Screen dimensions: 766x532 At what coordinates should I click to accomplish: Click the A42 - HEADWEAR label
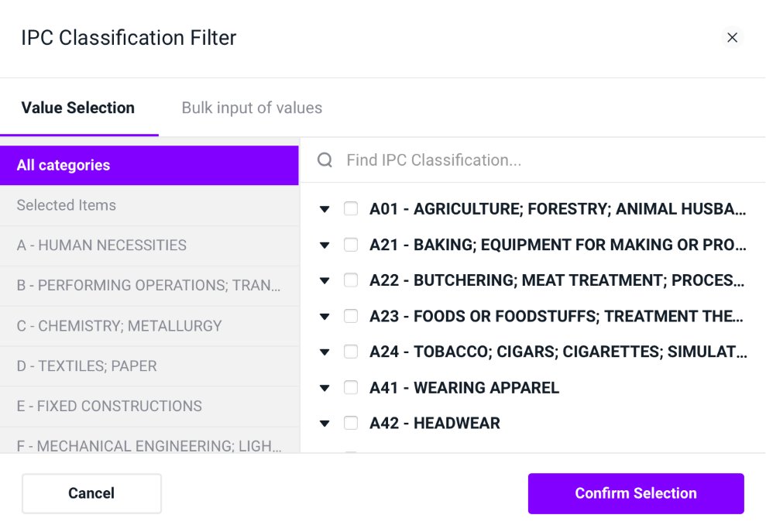tap(435, 423)
